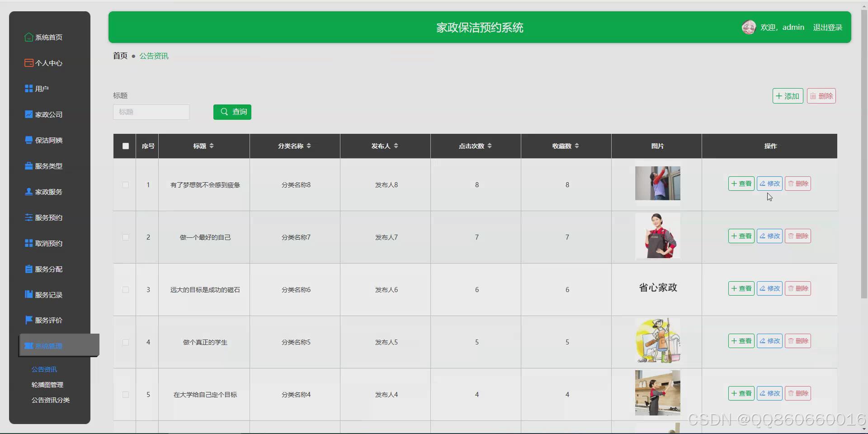Viewport: 868px width, 434px height.
Task: Click 查看 button in row 5
Action: tap(741, 393)
